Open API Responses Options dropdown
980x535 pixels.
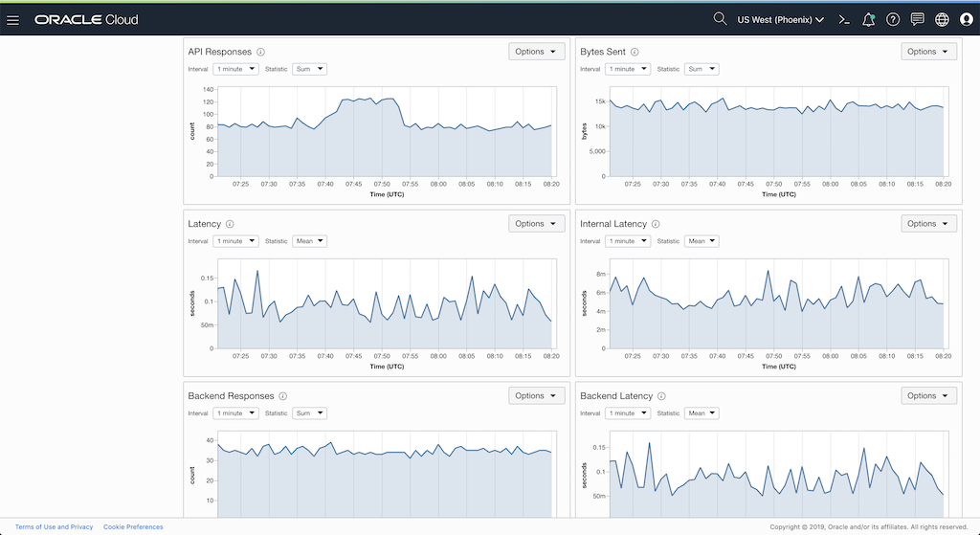[536, 52]
